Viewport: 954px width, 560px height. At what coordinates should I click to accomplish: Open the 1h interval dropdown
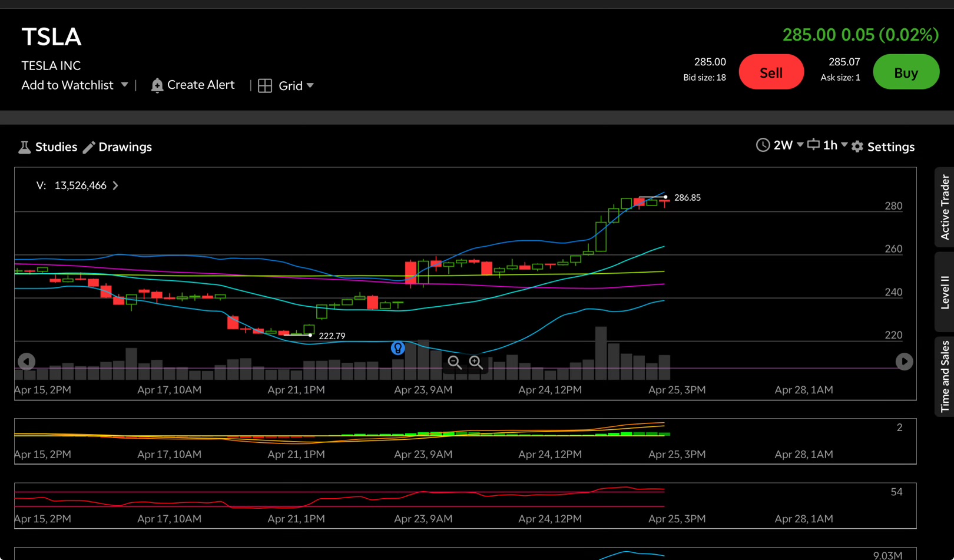coord(844,145)
